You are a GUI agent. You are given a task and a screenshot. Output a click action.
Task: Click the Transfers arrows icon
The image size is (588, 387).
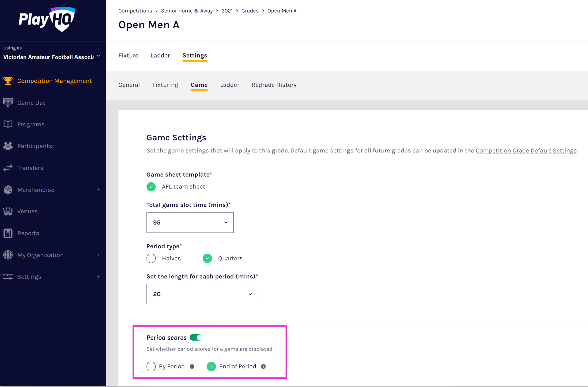click(x=8, y=168)
